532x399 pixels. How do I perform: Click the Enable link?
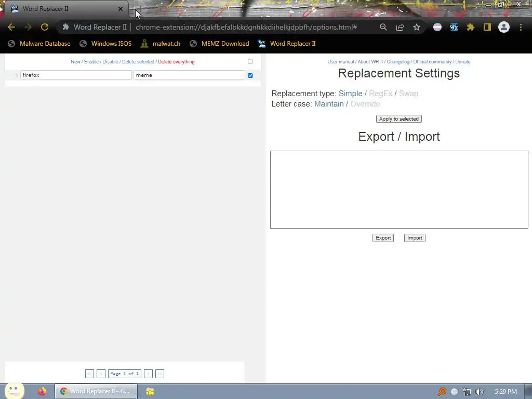[x=91, y=62]
